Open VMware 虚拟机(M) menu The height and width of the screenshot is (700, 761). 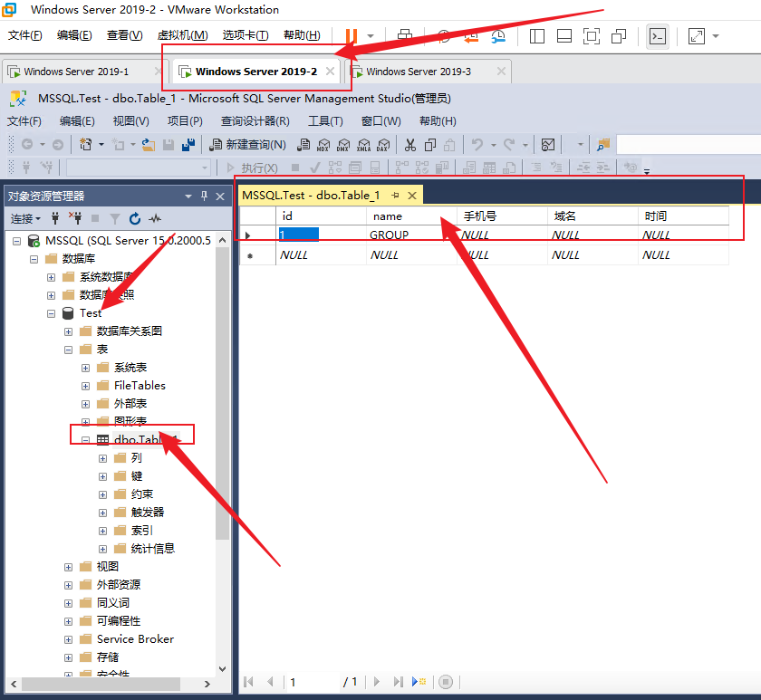click(182, 35)
